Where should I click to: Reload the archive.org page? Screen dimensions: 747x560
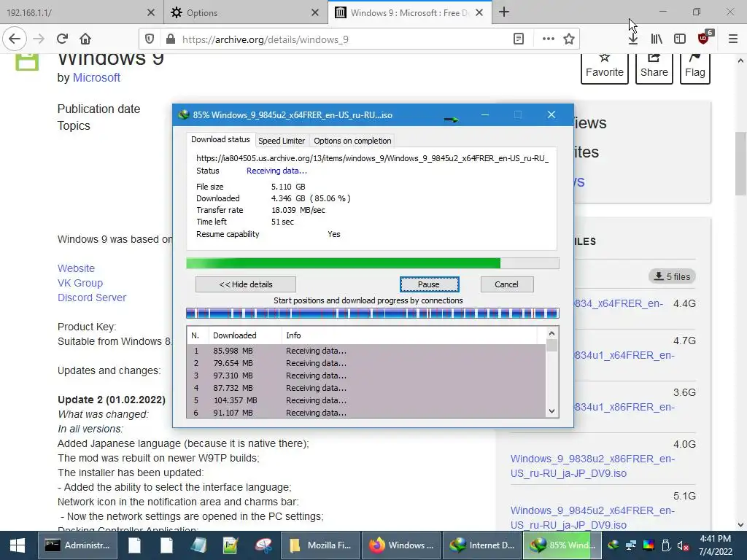(62, 39)
